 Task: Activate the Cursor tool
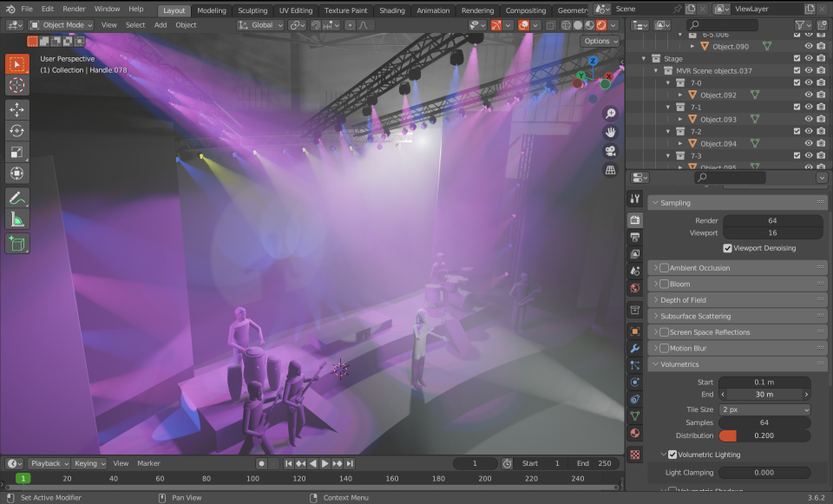pos(17,85)
